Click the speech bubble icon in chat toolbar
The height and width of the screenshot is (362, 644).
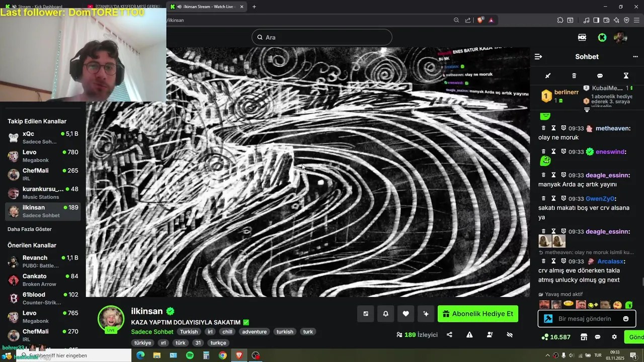(600, 76)
